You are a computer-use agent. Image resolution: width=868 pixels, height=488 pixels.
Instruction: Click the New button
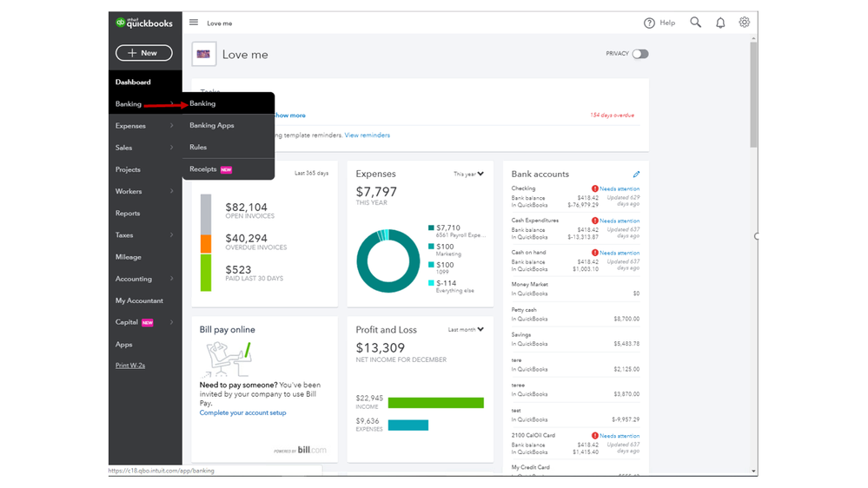[x=144, y=53]
